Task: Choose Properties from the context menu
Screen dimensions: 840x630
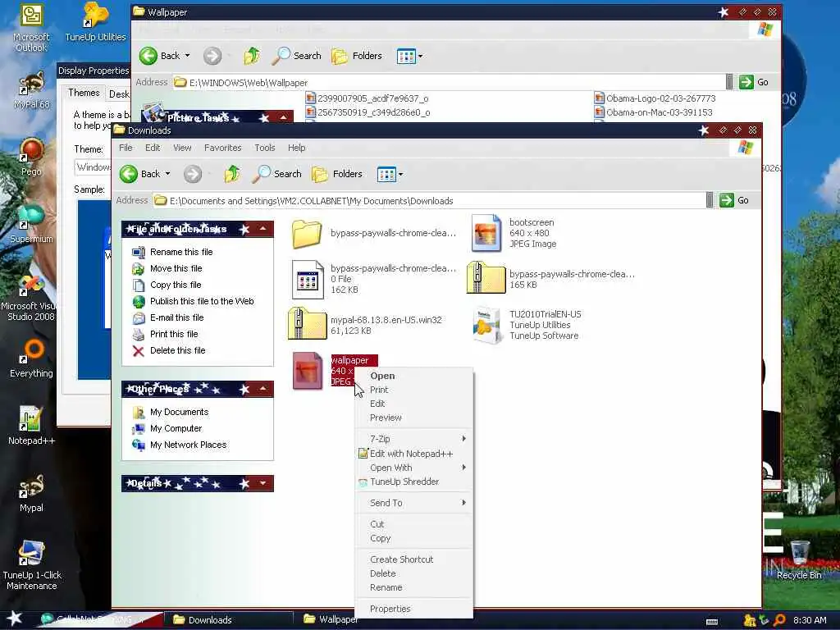Action: (x=413, y=609)
